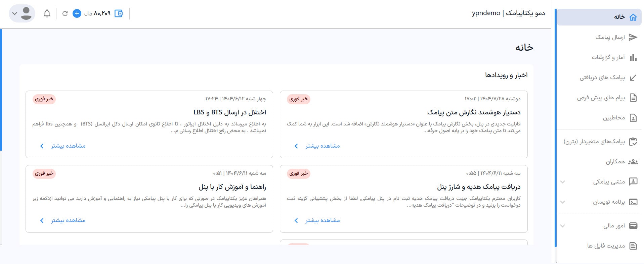
Task: Select the خانه sidebar item
Action: [x=619, y=17]
